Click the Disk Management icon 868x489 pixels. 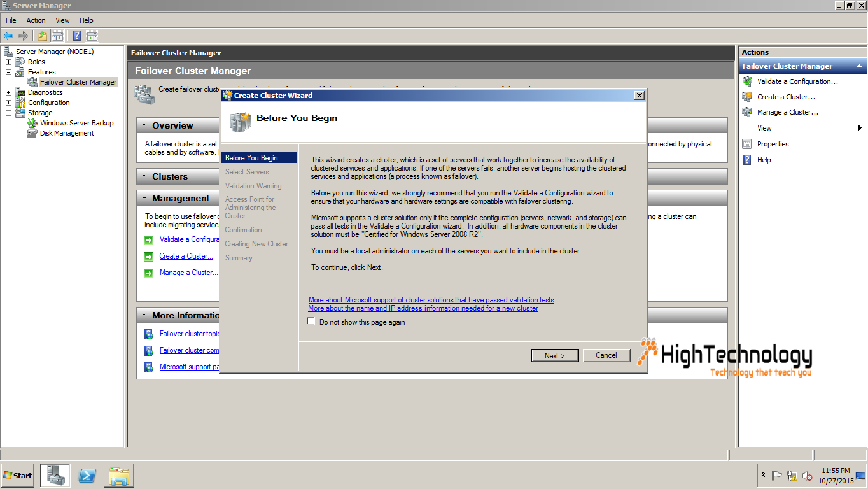pyautogui.click(x=33, y=133)
